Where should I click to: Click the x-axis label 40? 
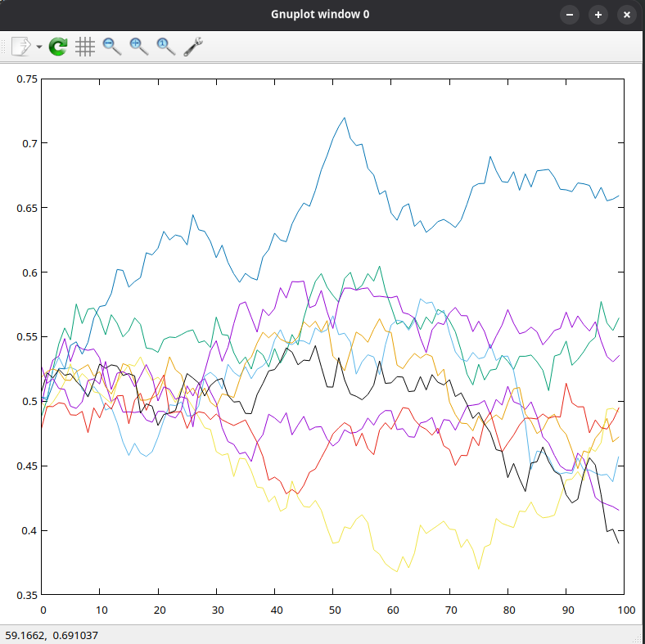[x=277, y=610]
